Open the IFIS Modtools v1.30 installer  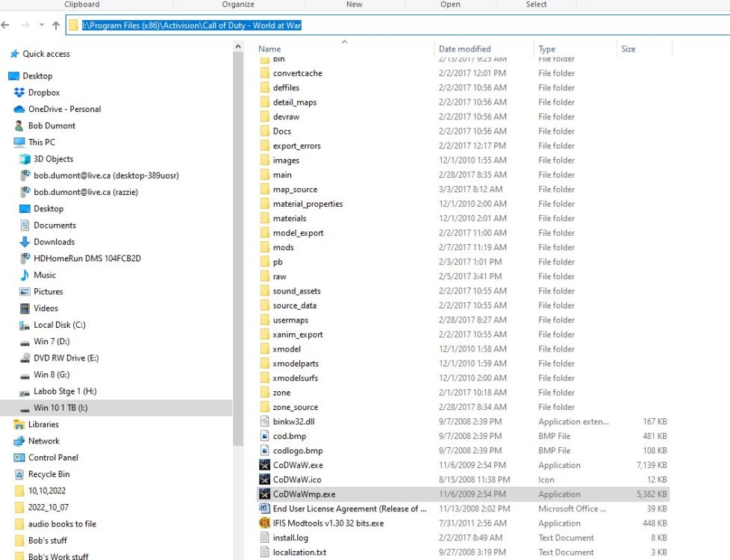click(x=327, y=523)
